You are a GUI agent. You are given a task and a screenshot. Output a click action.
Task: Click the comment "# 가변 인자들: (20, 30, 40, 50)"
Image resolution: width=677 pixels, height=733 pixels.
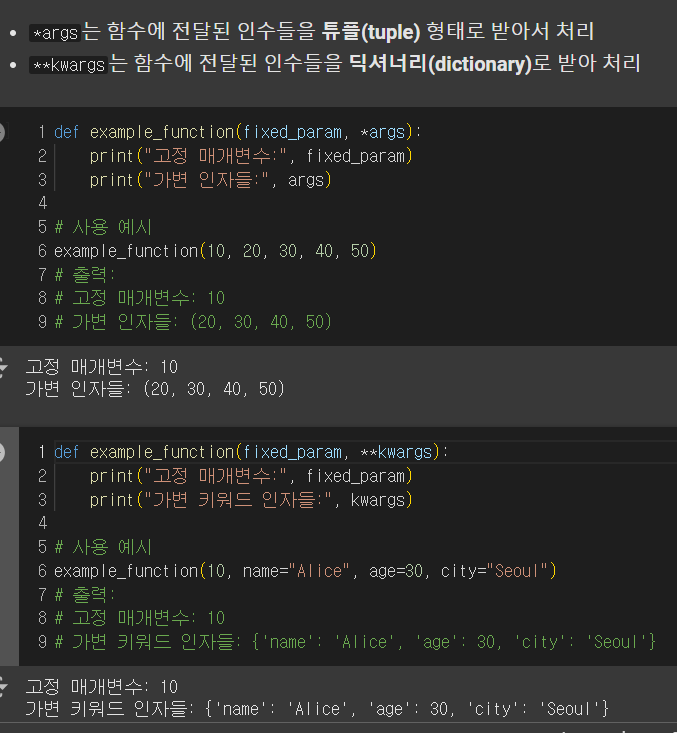click(x=193, y=322)
